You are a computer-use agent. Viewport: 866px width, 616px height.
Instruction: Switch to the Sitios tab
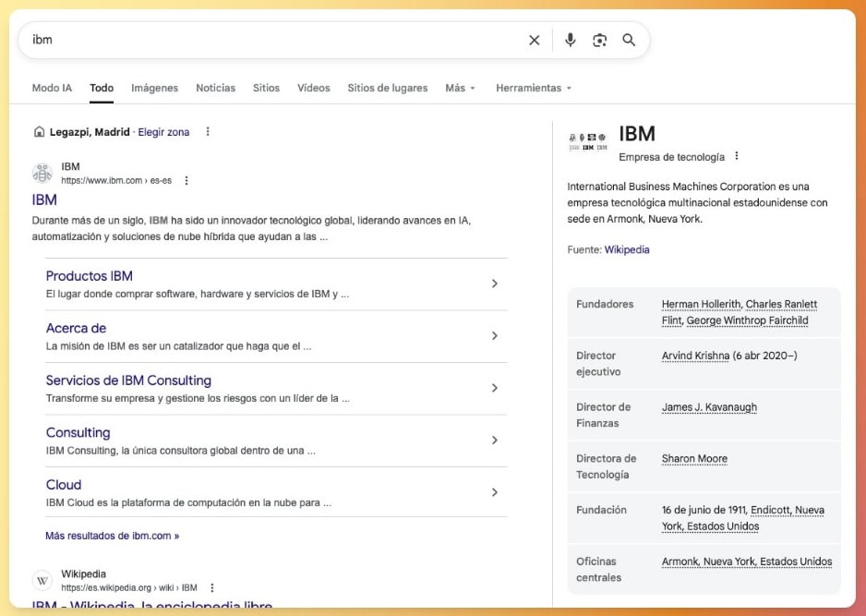pyautogui.click(x=266, y=88)
